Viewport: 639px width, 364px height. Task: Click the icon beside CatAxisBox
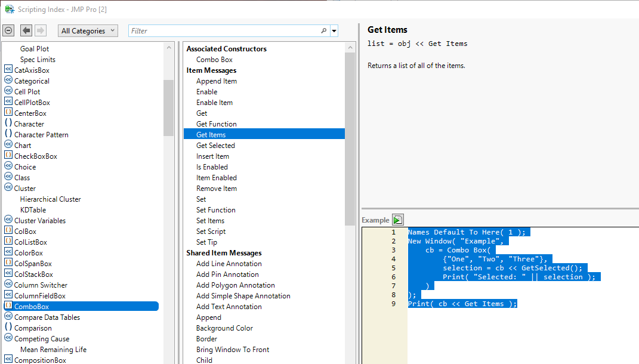[8, 70]
